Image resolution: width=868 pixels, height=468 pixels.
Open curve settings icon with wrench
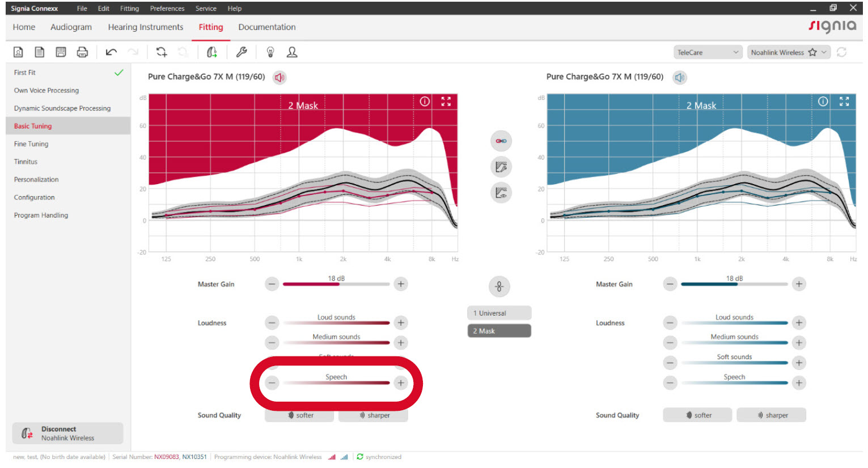pos(501,167)
